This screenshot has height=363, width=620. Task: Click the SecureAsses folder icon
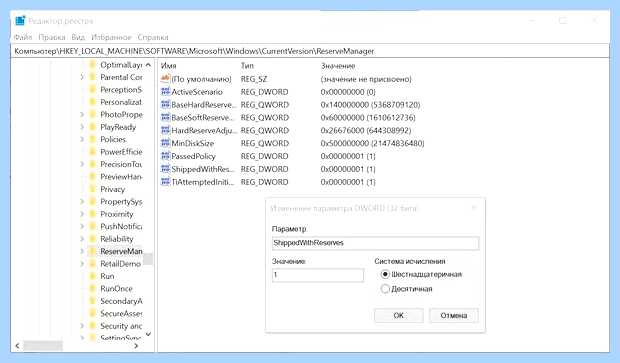point(92,314)
